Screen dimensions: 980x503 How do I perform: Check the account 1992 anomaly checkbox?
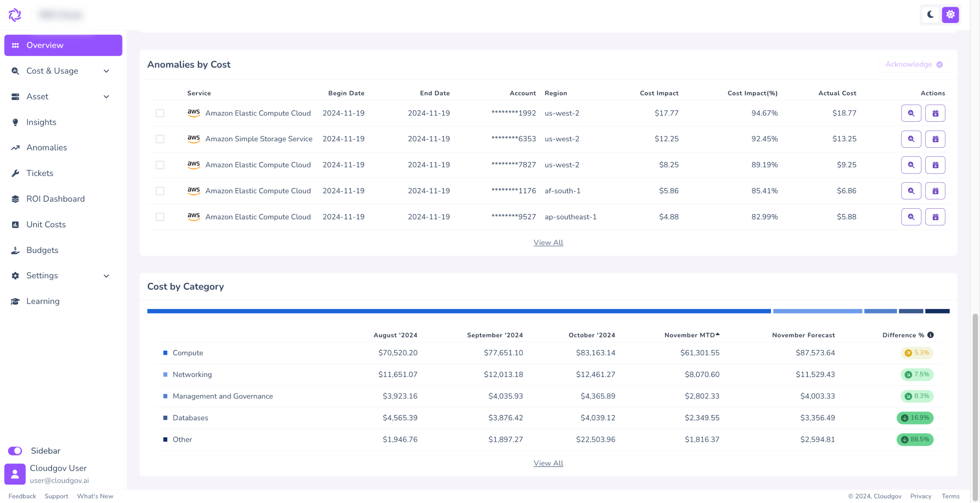click(160, 113)
